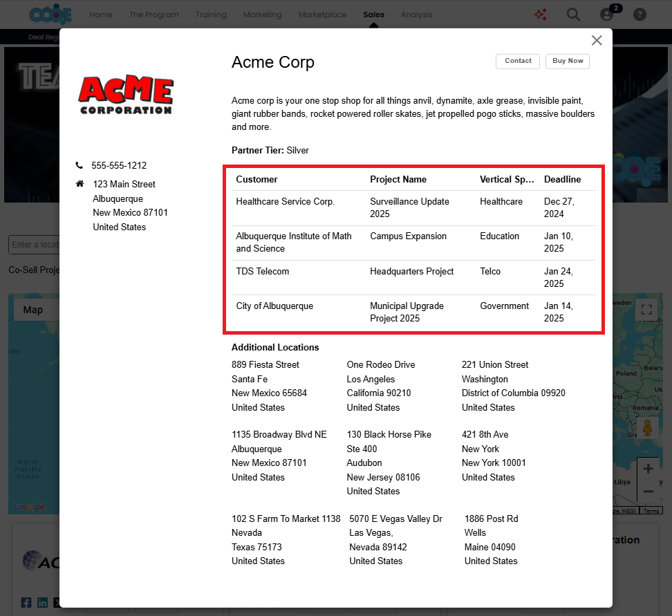Open The Program menu
Screen dimensions: 672x616
[154, 15]
